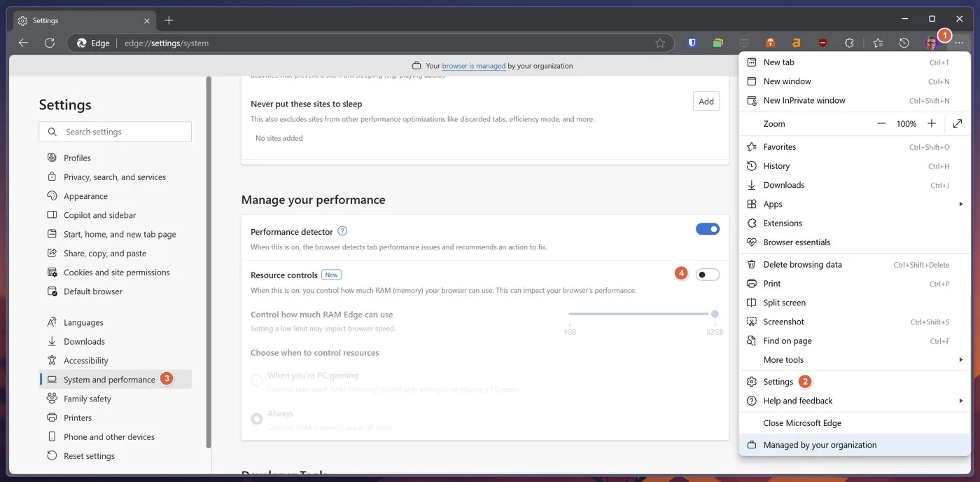Image resolution: width=980 pixels, height=482 pixels.
Task: Open the three-dot Settings and more menu
Action: tap(959, 43)
